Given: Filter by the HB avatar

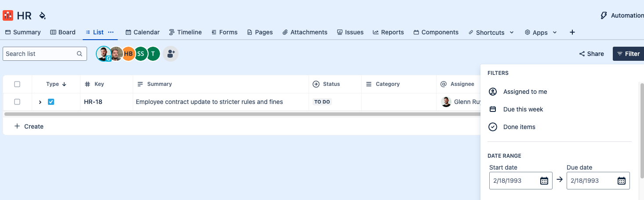Looking at the screenshot, I should pyautogui.click(x=128, y=54).
